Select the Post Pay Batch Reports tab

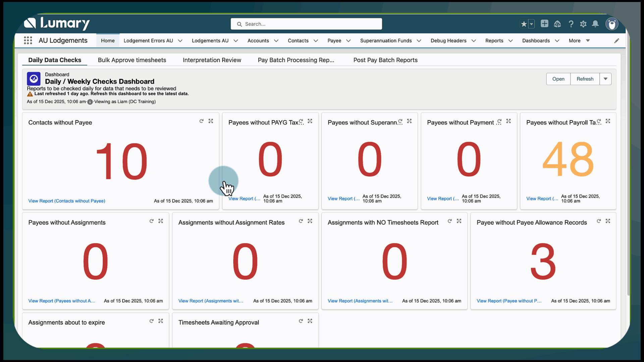(385, 60)
